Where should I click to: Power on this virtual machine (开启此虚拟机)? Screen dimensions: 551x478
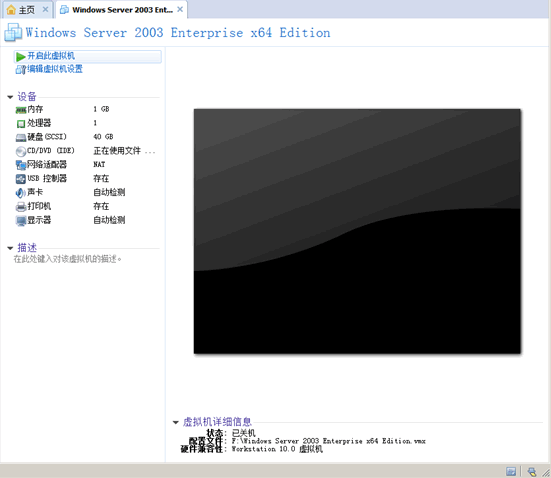(87, 56)
